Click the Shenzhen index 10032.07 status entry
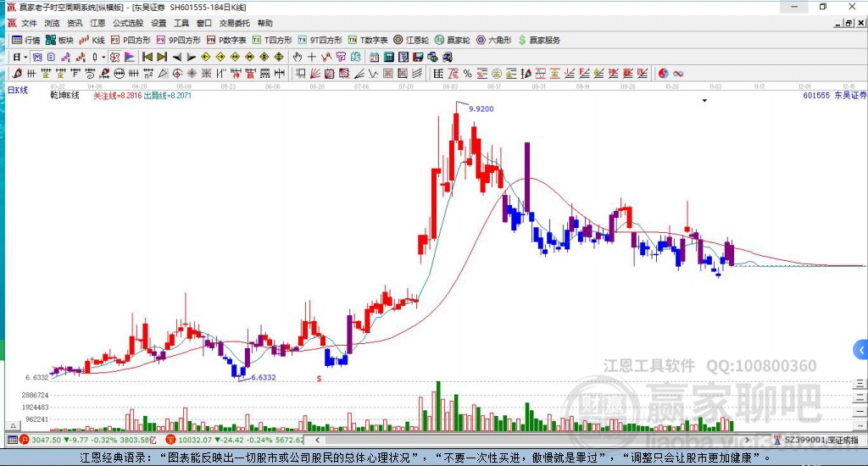This screenshot has height=466, width=868. pos(236,440)
